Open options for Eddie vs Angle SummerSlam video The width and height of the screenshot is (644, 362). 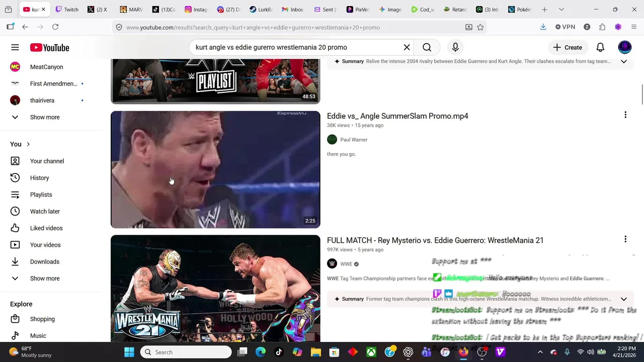(x=625, y=115)
